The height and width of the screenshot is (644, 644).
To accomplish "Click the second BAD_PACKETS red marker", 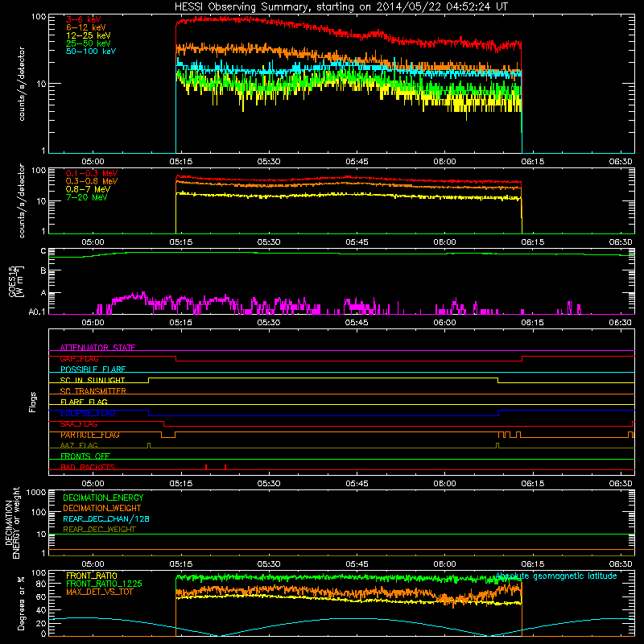I will [225, 467].
